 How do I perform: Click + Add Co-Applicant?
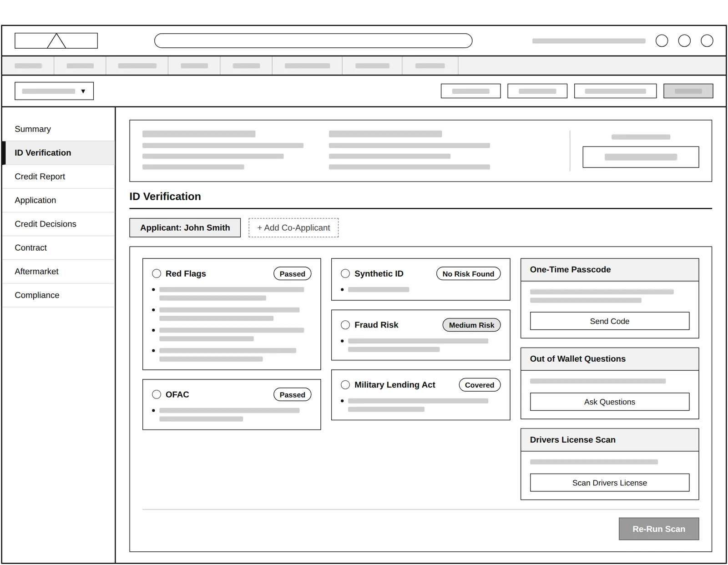pyautogui.click(x=293, y=228)
